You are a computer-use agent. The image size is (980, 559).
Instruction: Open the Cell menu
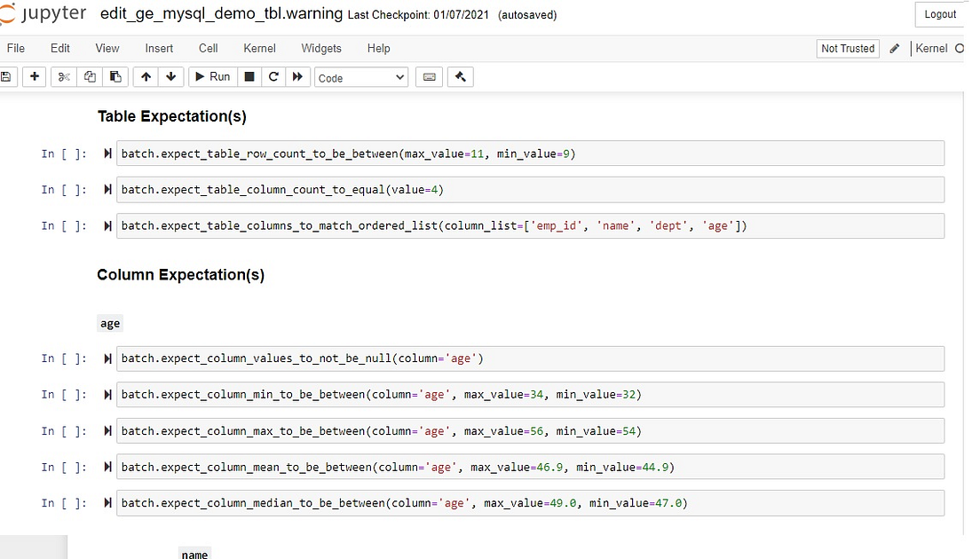[208, 48]
